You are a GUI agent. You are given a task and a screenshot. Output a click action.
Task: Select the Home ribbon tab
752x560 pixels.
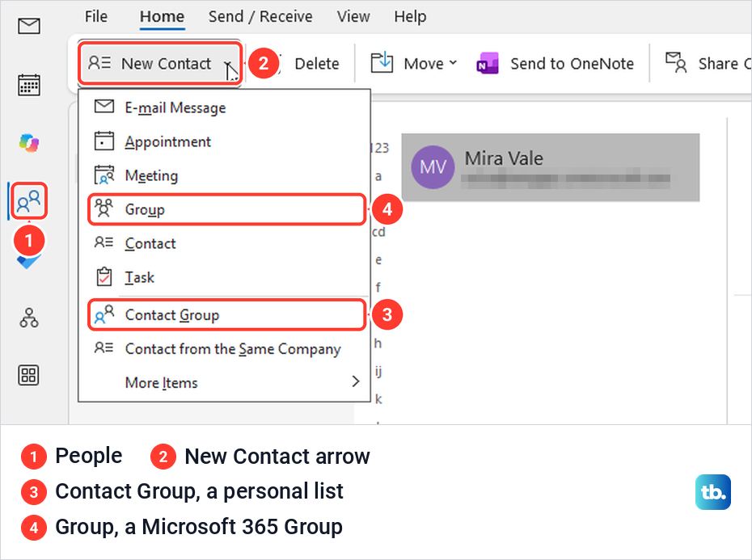coord(162,16)
